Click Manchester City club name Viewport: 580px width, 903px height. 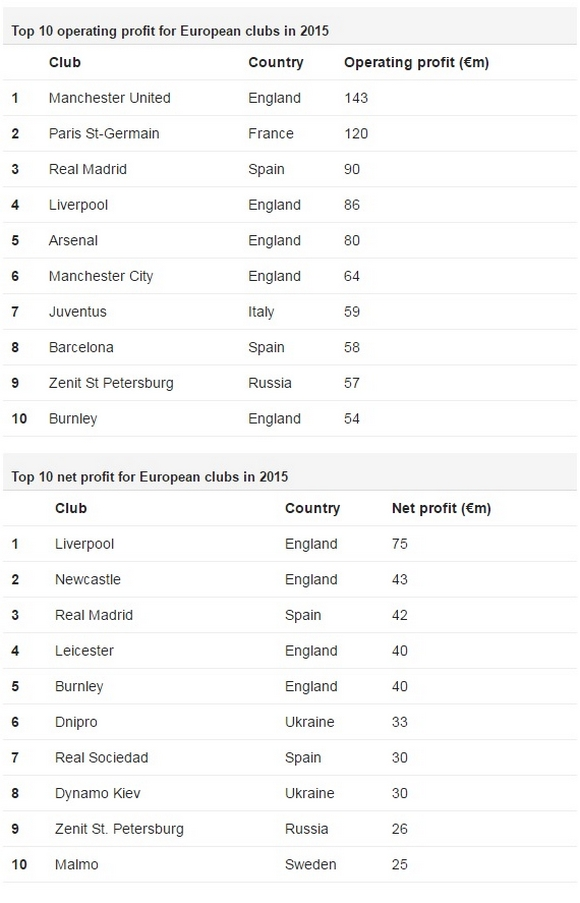101,276
